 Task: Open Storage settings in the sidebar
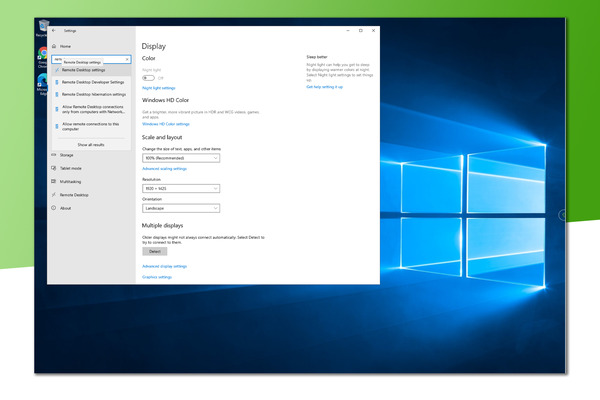(67, 155)
